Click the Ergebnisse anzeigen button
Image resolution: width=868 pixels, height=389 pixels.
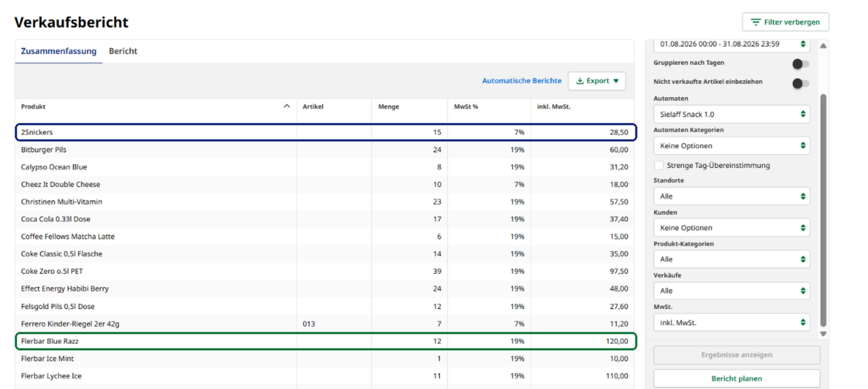pos(736,355)
